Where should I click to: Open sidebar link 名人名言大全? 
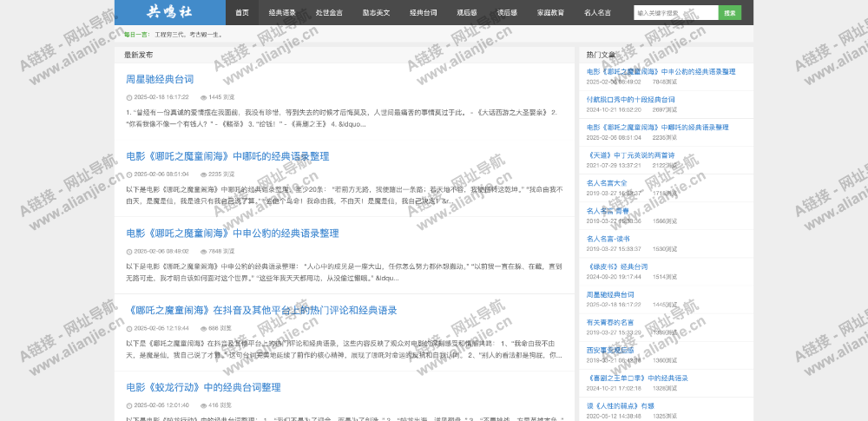(x=607, y=183)
